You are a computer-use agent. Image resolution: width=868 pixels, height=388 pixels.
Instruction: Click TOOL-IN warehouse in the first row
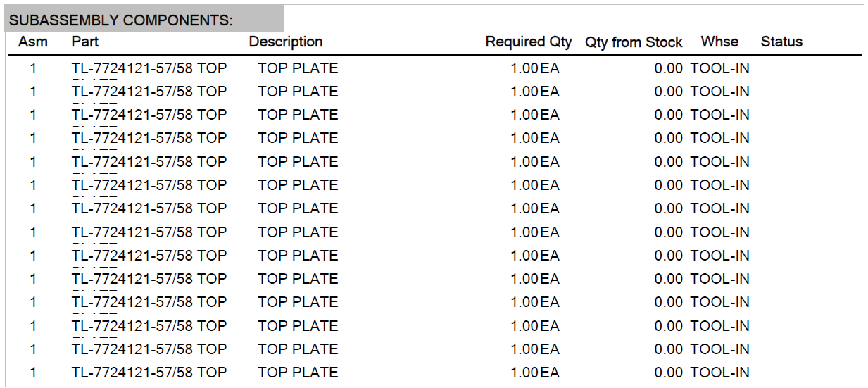[x=719, y=68]
